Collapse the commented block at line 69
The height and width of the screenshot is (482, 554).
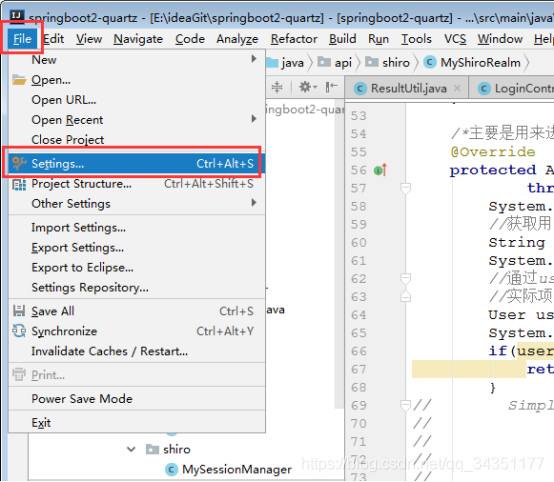click(x=406, y=404)
